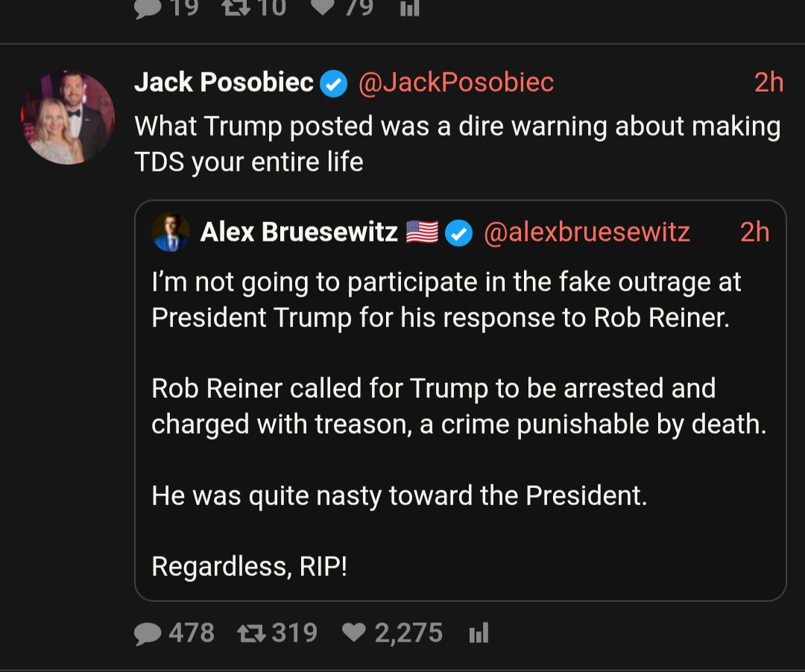Click verified badge next to Jack Posobiec

[x=334, y=83]
